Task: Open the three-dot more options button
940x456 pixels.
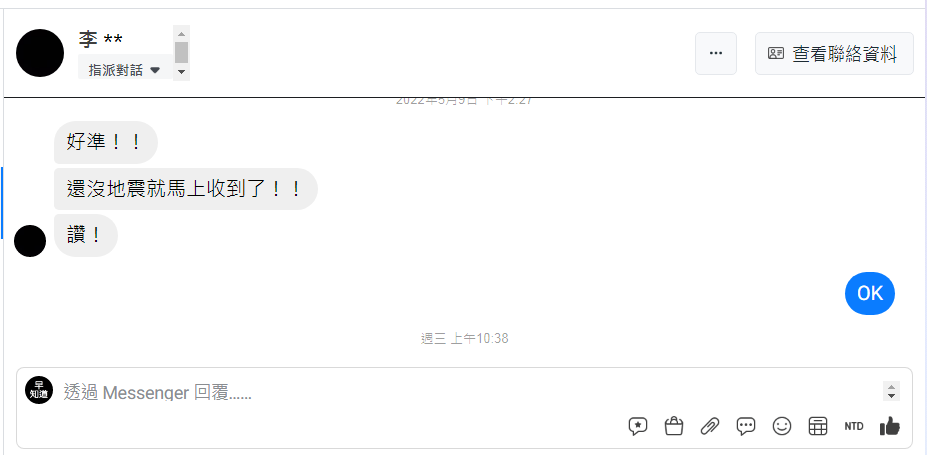Action: pos(716,53)
